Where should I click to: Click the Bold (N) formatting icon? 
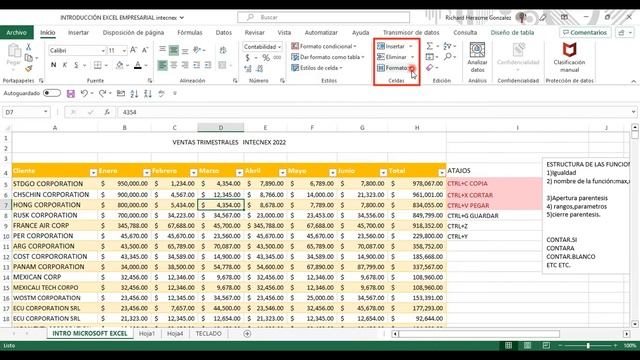tap(53, 65)
